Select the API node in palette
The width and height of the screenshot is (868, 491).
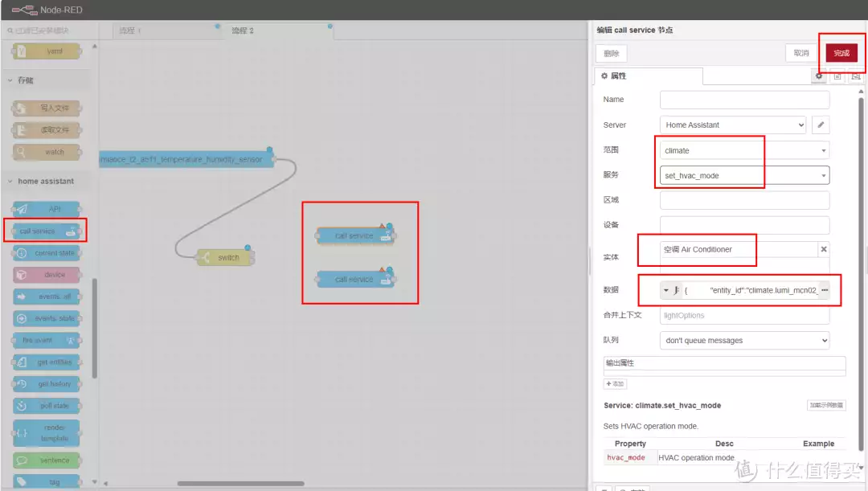47,209
